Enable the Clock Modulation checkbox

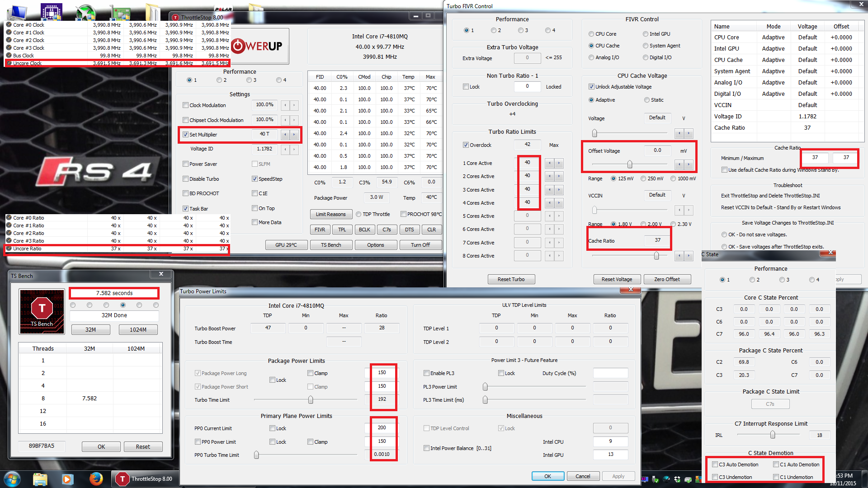pos(185,105)
